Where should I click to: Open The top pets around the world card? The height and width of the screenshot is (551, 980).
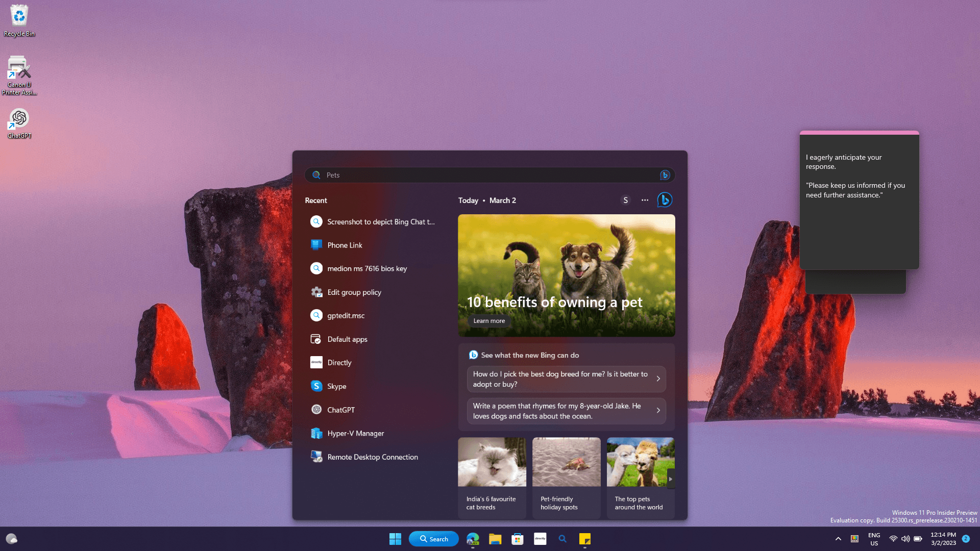click(641, 478)
